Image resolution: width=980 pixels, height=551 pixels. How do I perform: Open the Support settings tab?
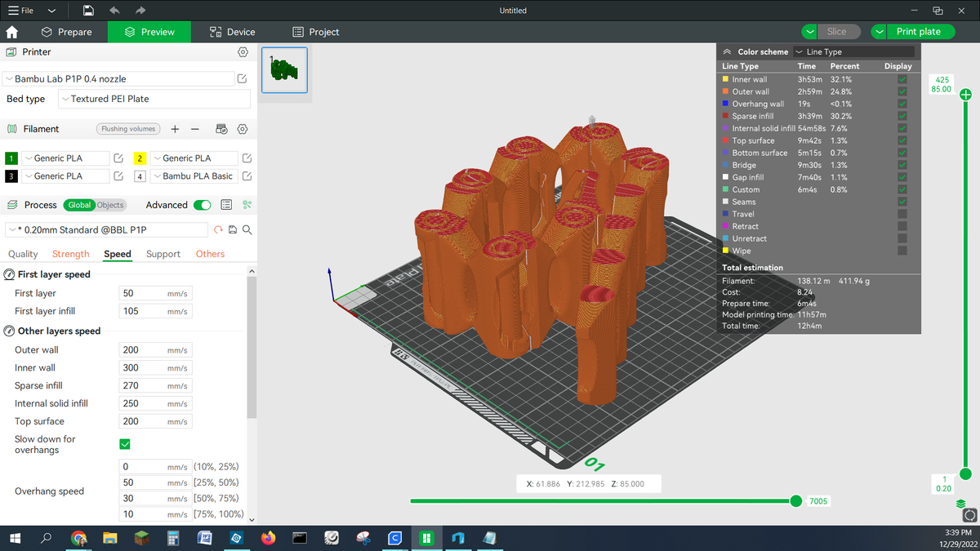point(163,254)
